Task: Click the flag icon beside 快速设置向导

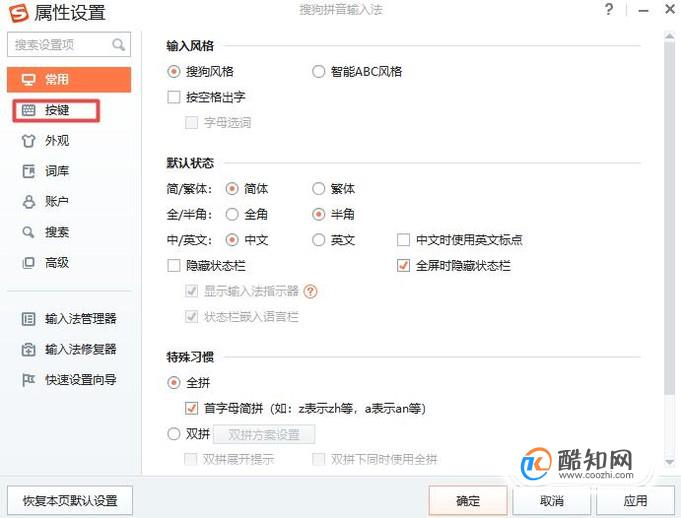Action: coord(28,380)
